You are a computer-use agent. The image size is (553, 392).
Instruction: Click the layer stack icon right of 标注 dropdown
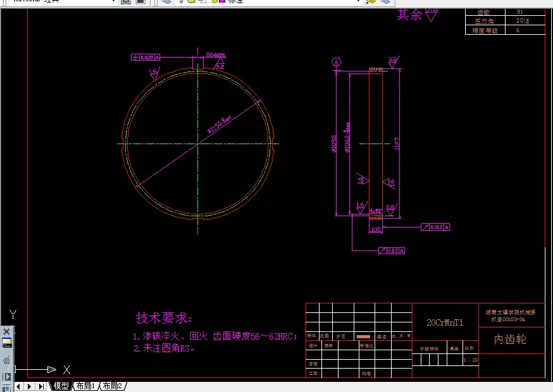(x=386, y=1)
